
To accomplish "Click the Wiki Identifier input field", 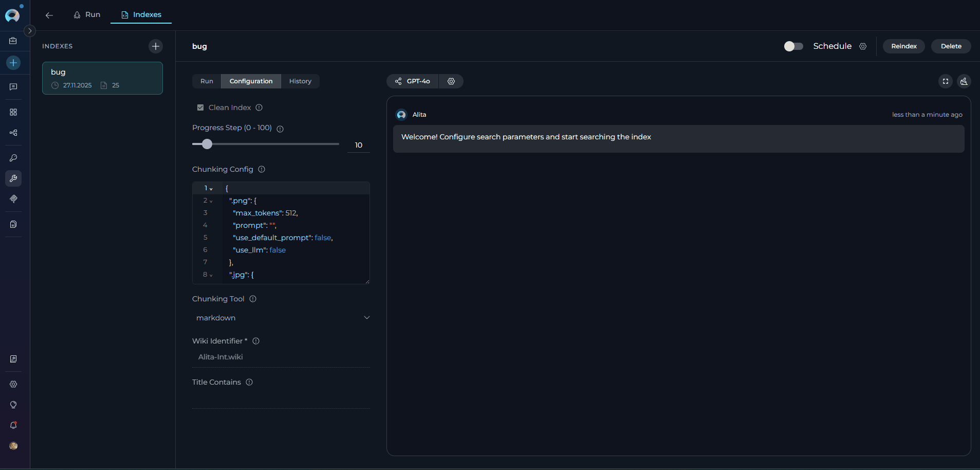I will 281,357.
